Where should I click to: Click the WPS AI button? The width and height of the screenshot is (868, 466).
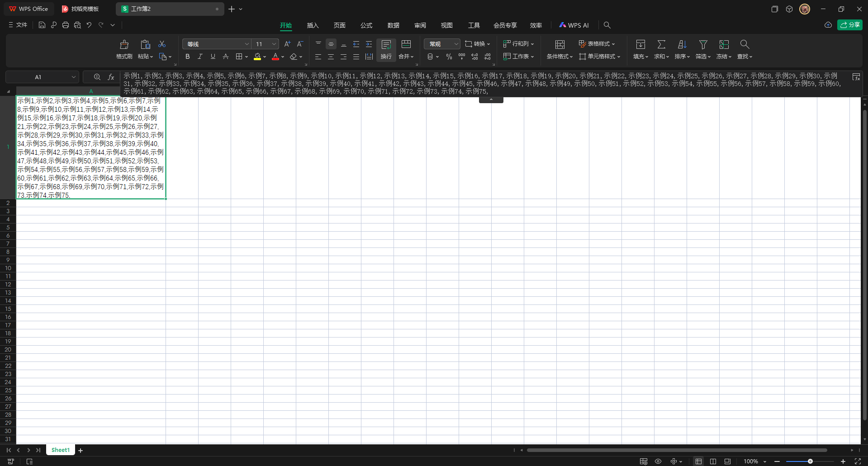574,25
